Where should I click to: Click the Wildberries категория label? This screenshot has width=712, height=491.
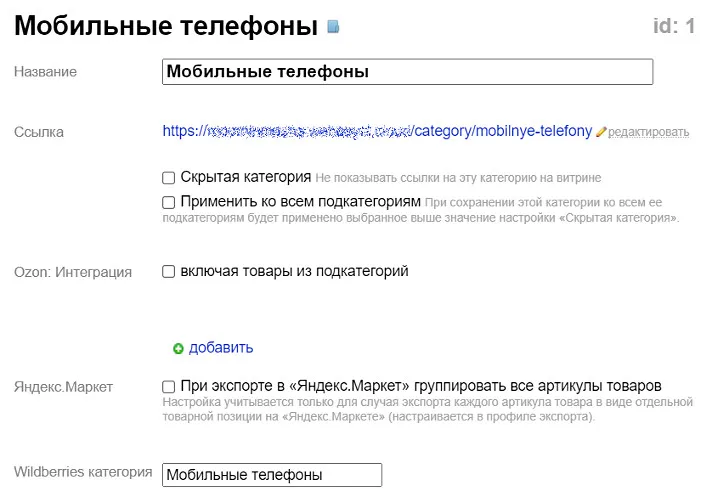(82, 472)
